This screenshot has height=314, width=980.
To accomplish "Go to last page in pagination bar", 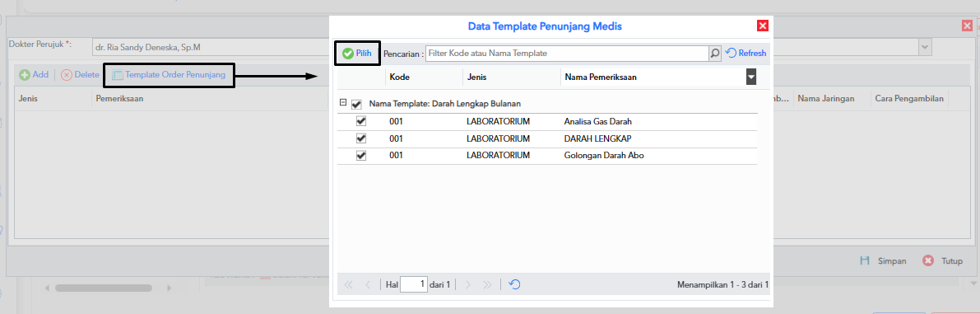I will [487, 284].
